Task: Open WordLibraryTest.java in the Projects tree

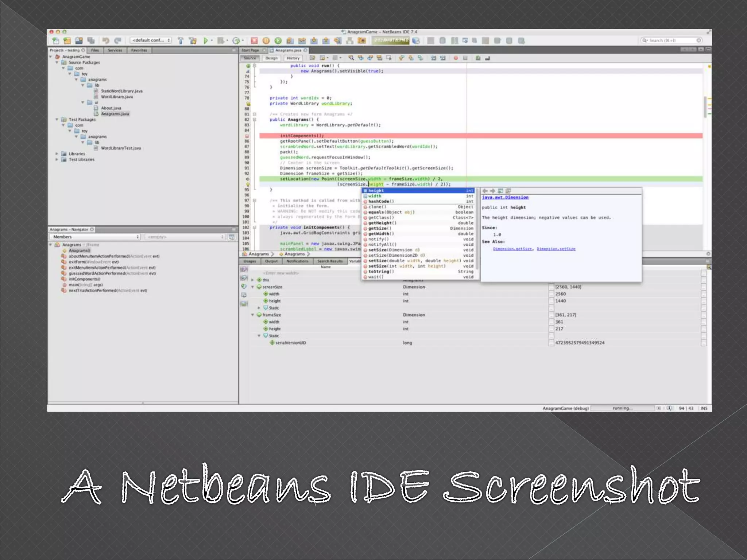Action: click(x=121, y=148)
